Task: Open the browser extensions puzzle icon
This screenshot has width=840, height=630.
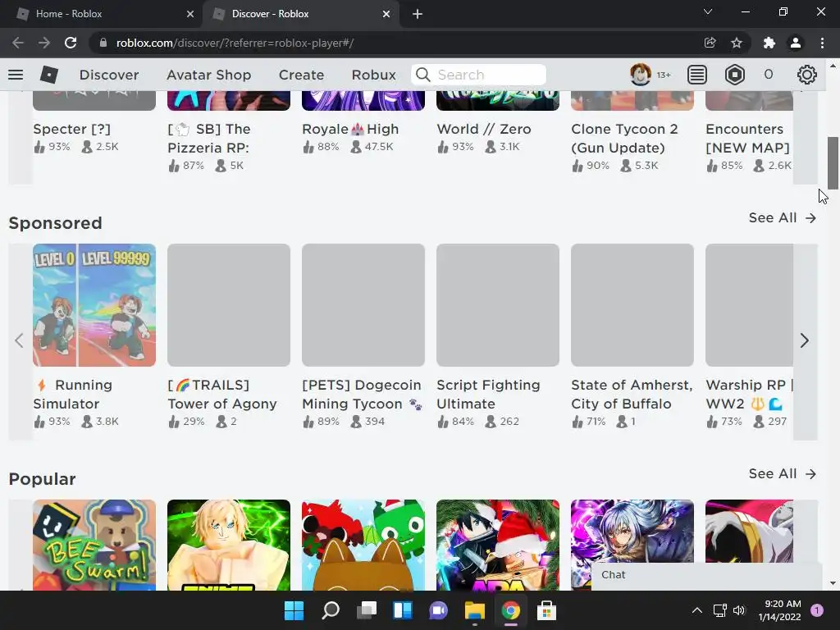Action: [x=769, y=43]
